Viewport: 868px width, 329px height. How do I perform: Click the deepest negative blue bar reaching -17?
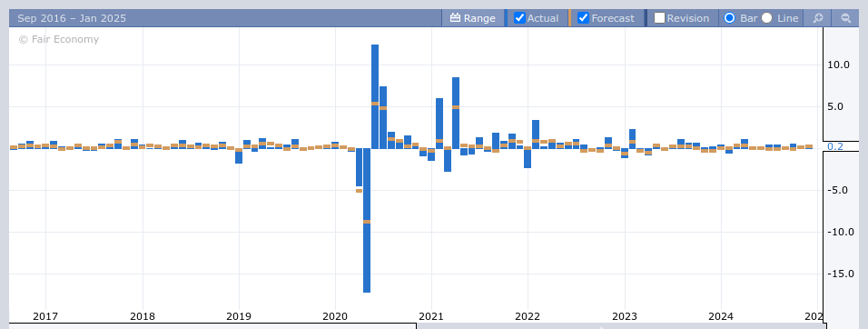pos(367,220)
